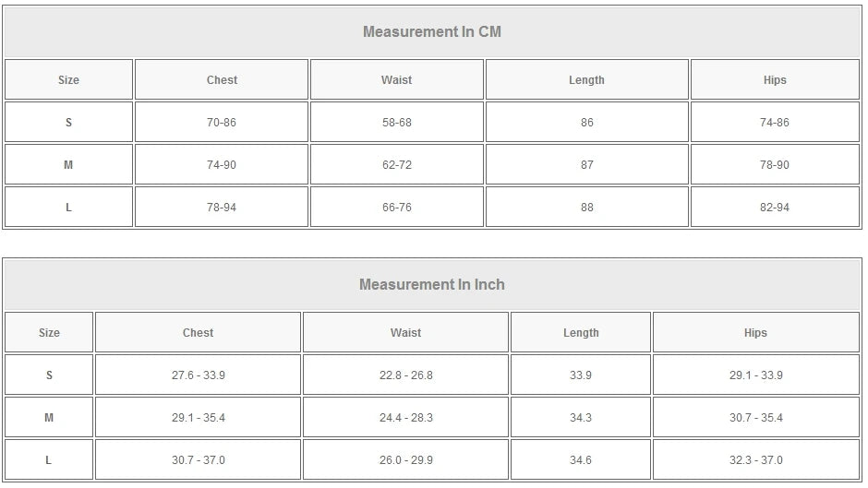Screen dimensions: 868x488
Task: Select the Waist header in the Inch table
Action: pos(405,333)
